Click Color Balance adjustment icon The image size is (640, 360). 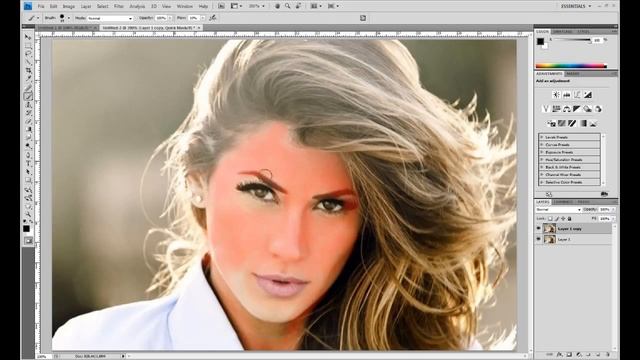click(x=567, y=109)
